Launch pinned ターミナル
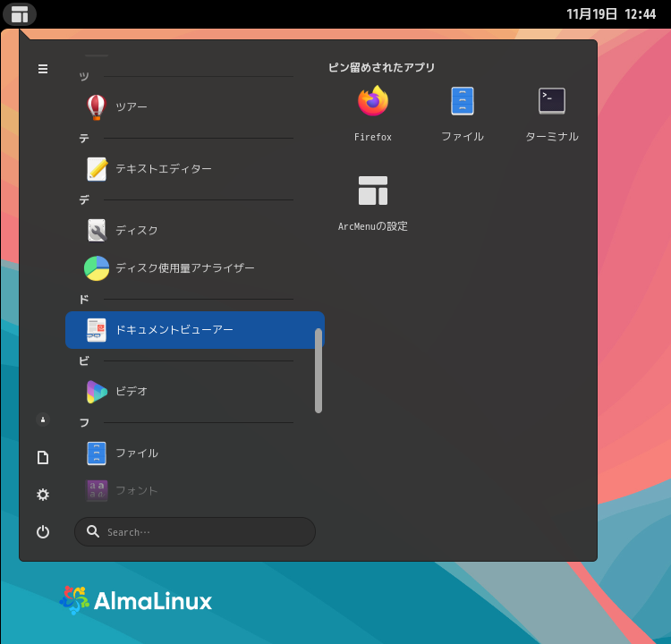 [552, 114]
